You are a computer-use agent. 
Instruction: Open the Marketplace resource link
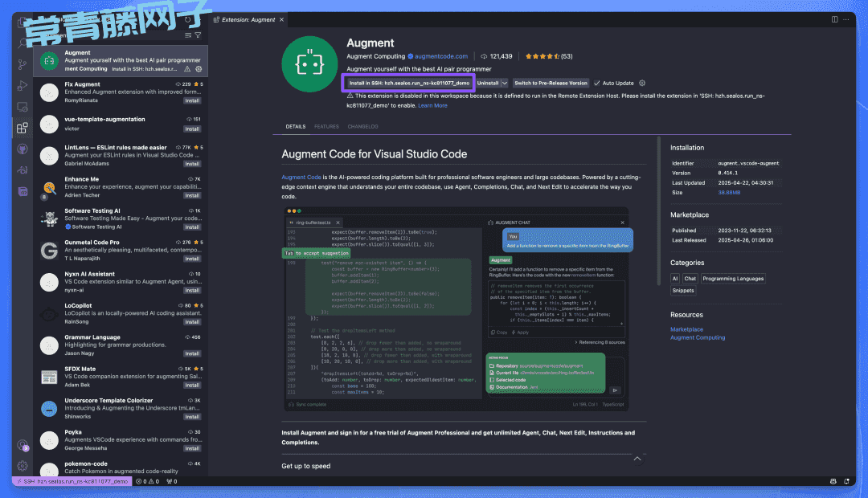pyautogui.click(x=686, y=329)
